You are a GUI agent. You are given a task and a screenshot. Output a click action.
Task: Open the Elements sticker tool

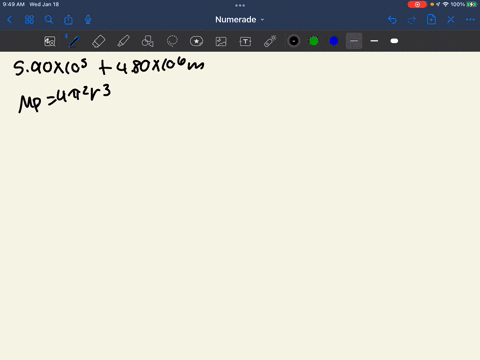[x=196, y=41]
